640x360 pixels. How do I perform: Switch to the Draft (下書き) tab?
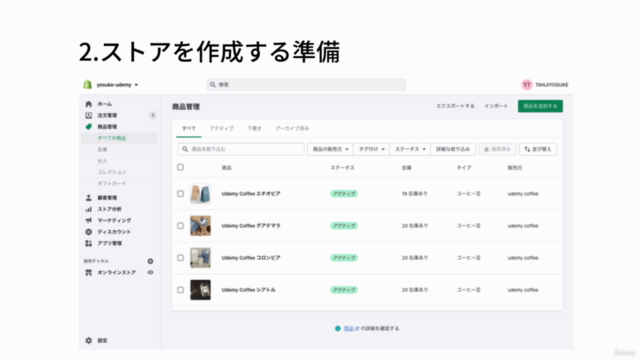(x=254, y=129)
